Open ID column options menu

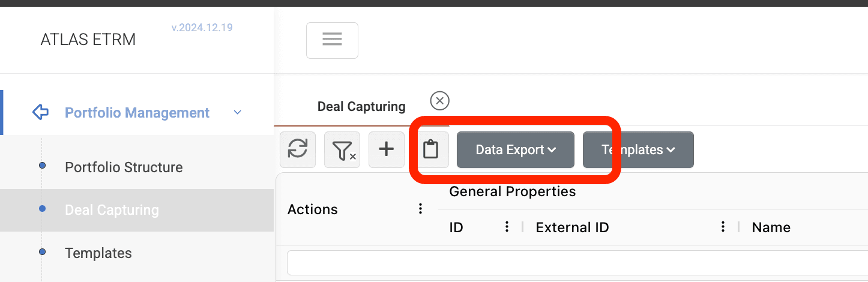click(x=507, y=227)
